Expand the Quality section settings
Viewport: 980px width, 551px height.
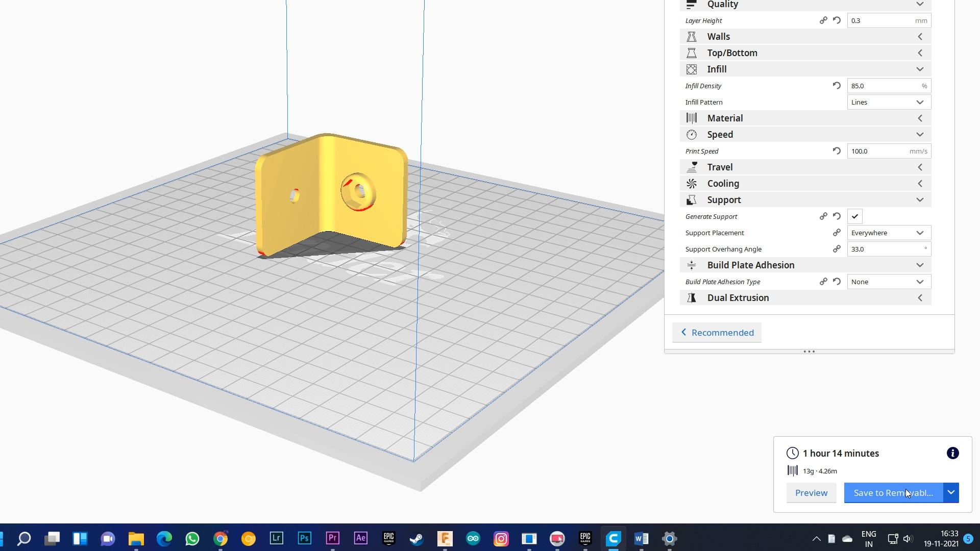pyautogui.click(x=921, y=5)
